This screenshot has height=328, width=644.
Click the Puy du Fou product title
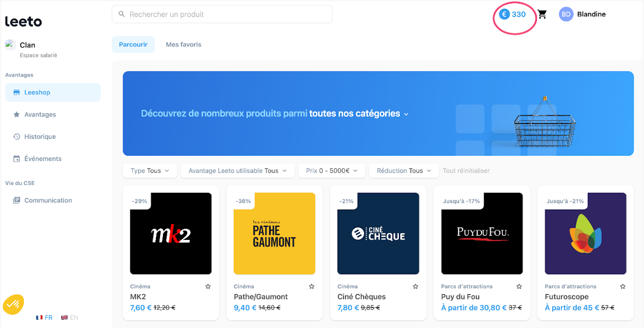(460, 297)
